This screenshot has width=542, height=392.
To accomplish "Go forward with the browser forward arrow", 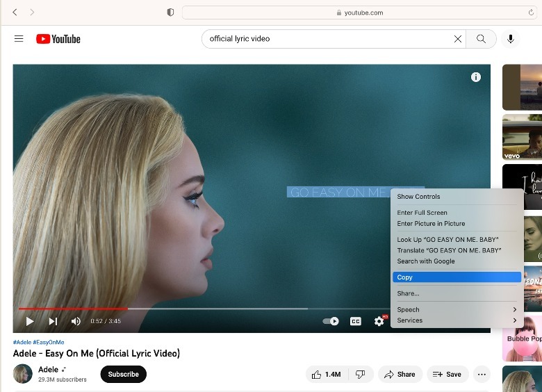I will (x=32, y=13).
